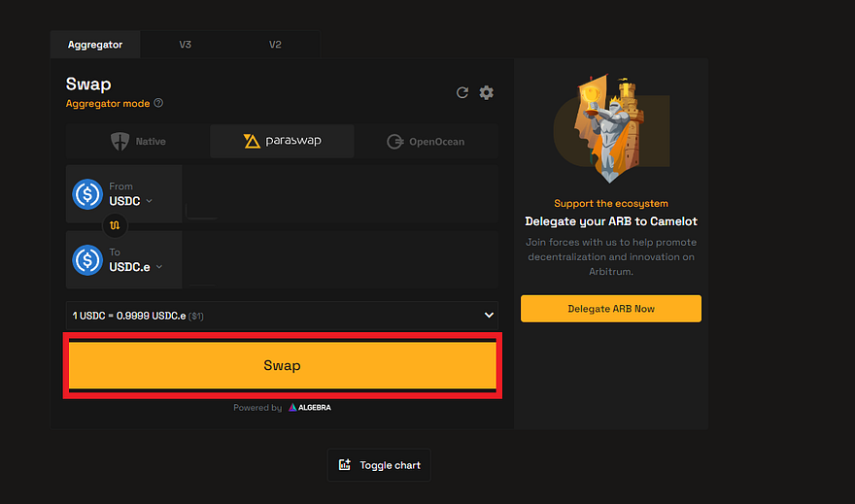Click Delegate your ARB to Camelot heading

611,221
